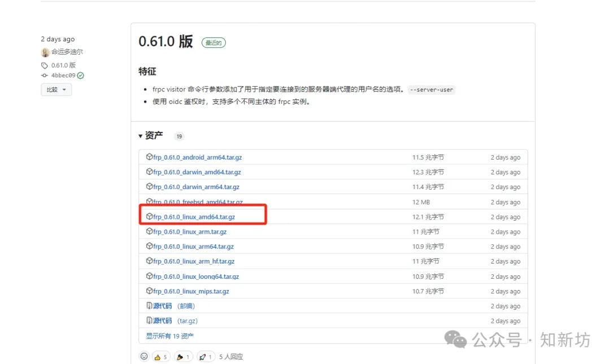This screenshot has width=610, height=364.
Task: Click package icon of linux_arm.tar.gz asset
Action: coord(149,231)
